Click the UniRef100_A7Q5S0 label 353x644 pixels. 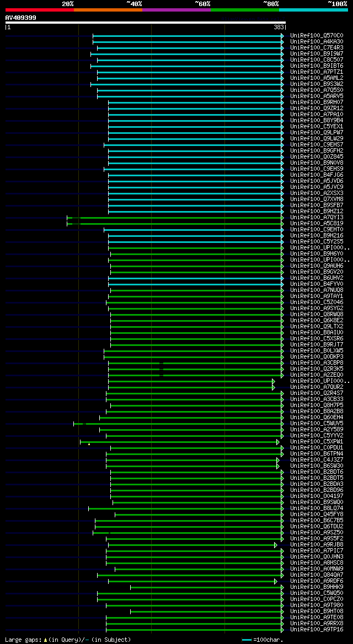pos(317,90)
